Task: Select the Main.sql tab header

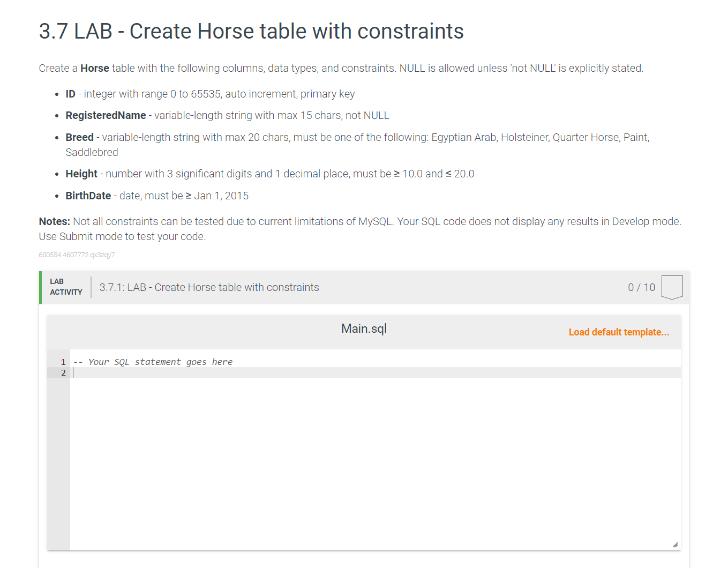Action: tap(364, 328)
